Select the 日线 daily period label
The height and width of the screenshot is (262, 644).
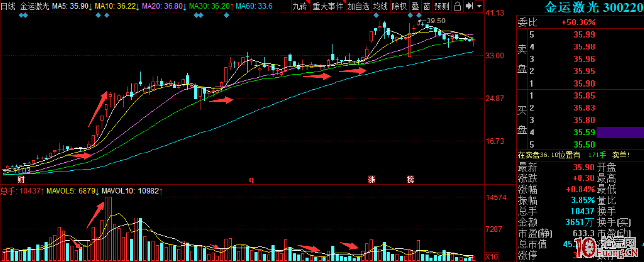pyautogui.click(x=8, y=6)
